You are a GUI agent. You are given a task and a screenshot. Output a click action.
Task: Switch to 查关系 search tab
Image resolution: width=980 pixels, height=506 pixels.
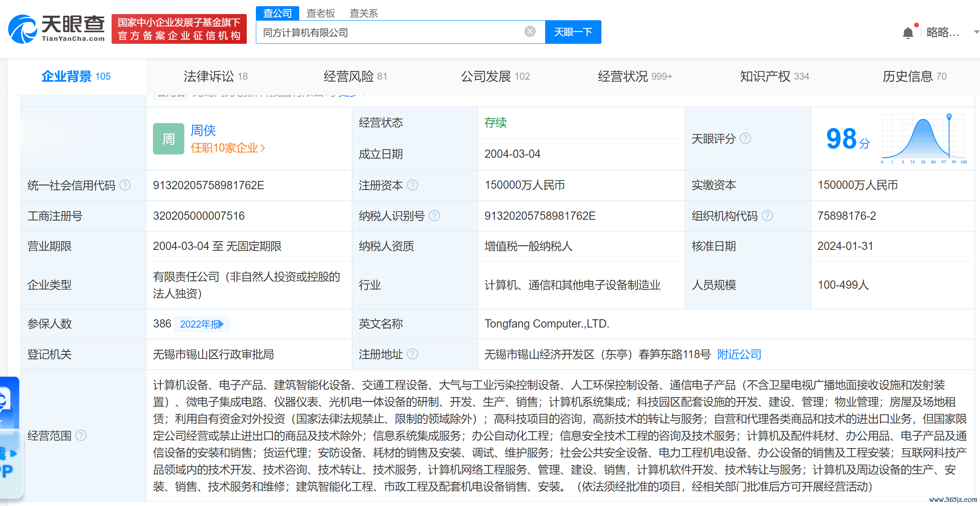[x=364, y=13]
